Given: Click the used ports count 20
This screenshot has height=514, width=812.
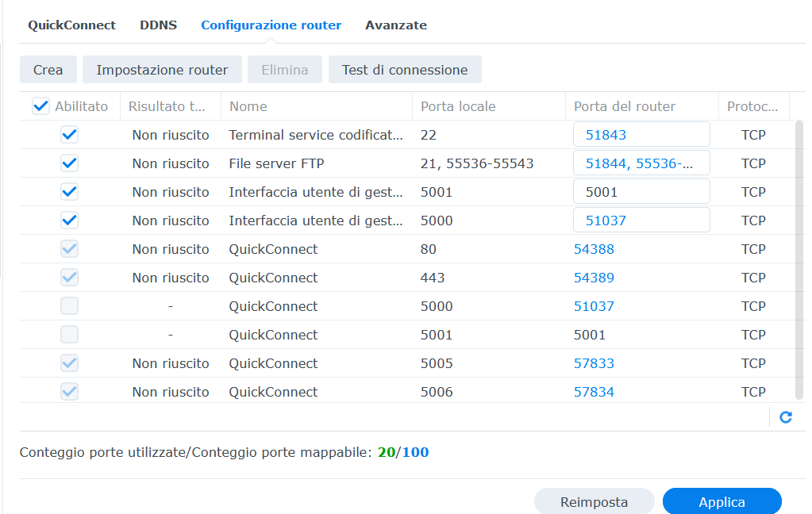Looking at the screenshot, I should click(387, 452).
